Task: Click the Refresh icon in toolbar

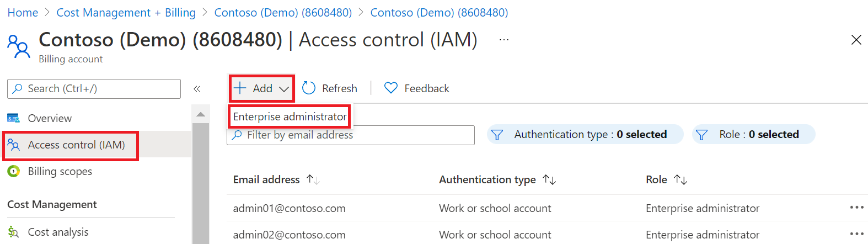Action: point(309,88)
